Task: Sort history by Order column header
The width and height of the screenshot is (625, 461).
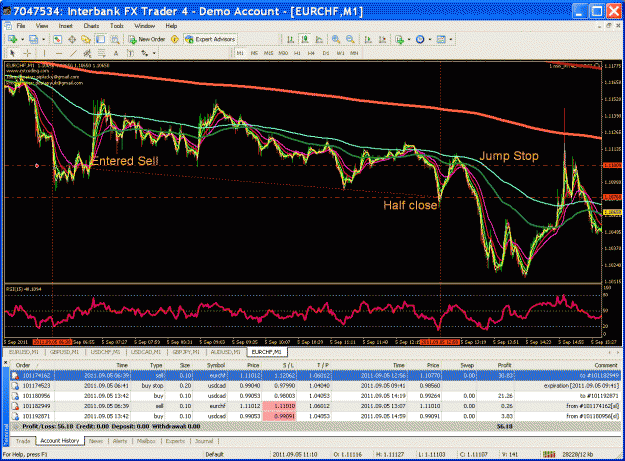Action: 23,365
